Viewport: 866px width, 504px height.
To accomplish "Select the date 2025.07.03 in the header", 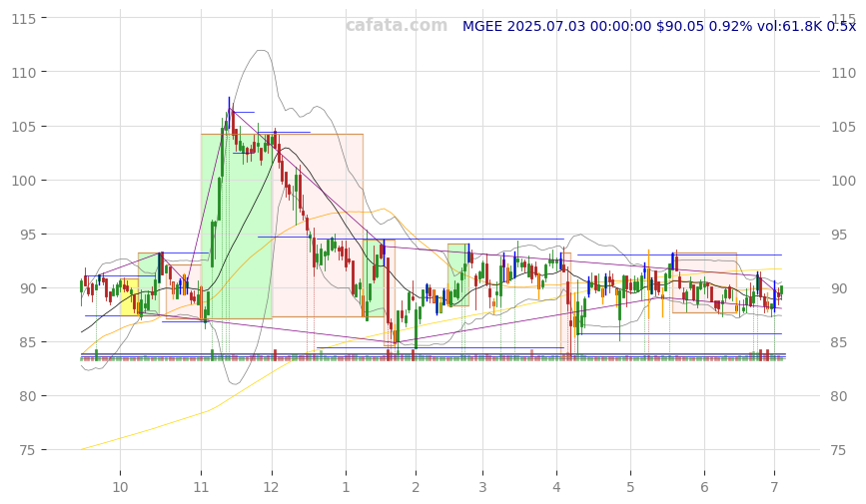I will point(545,26).
